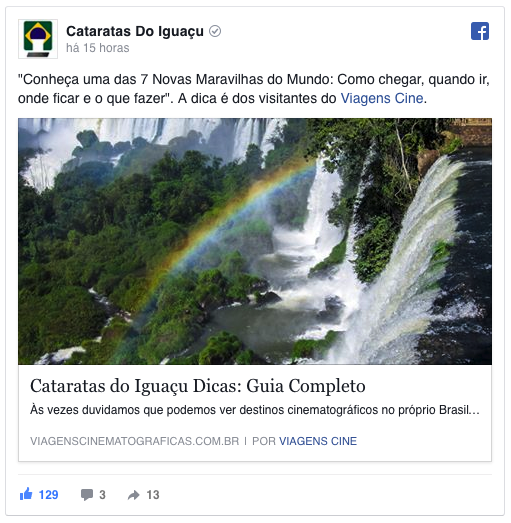Open the Cataratas Do Iguaçu profile picture

click(x=38, y=39)
